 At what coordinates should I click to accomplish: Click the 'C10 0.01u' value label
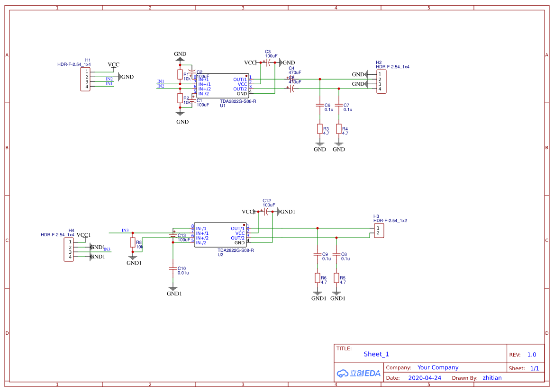183,271
